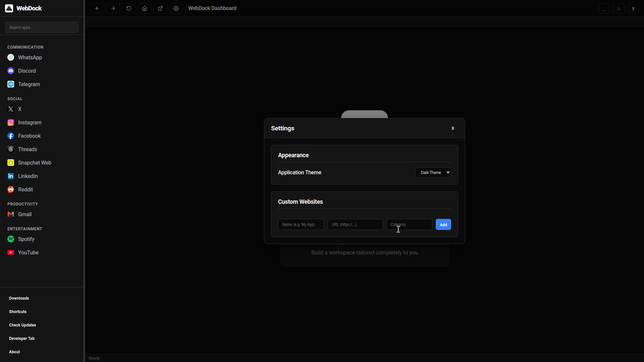Click the Communication category header
Viewport: 644px width, 362px height.
(x=25, y=47)
